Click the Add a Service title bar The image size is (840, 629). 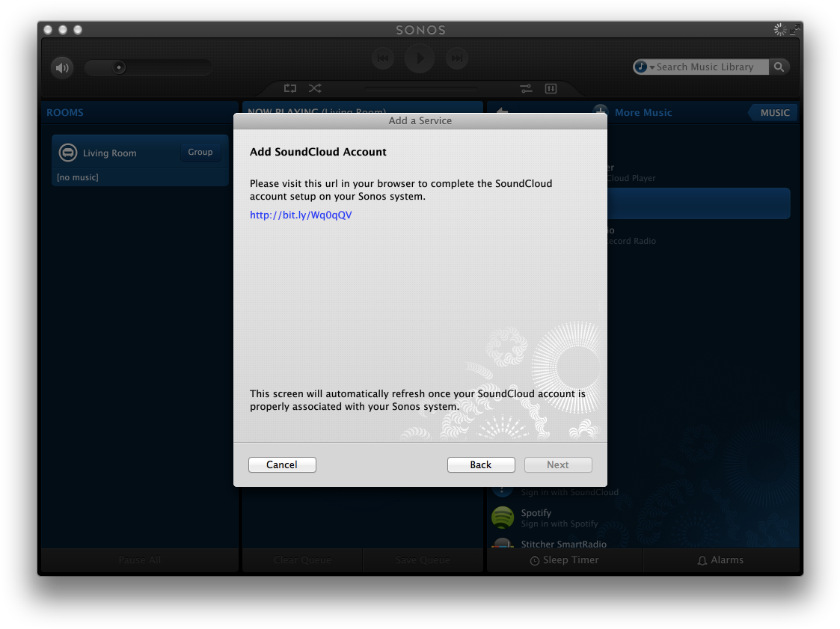click(420, 120)
